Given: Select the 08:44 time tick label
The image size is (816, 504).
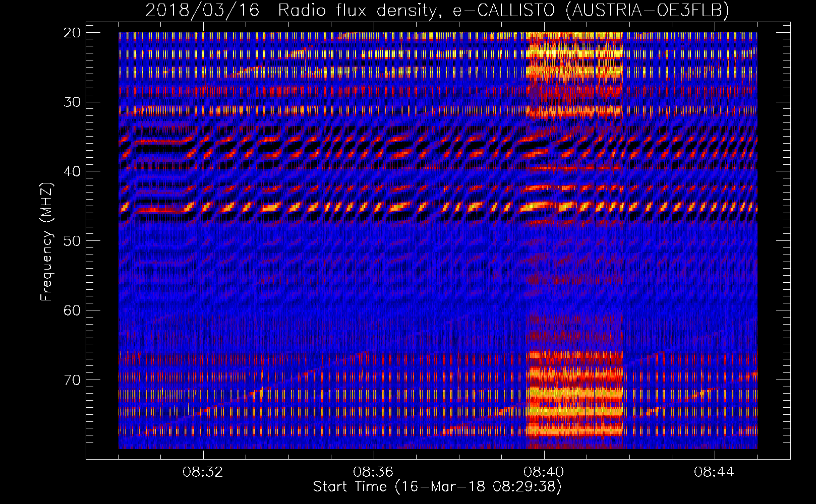Looking at the screenshot, I should click(x=714, y=472).
